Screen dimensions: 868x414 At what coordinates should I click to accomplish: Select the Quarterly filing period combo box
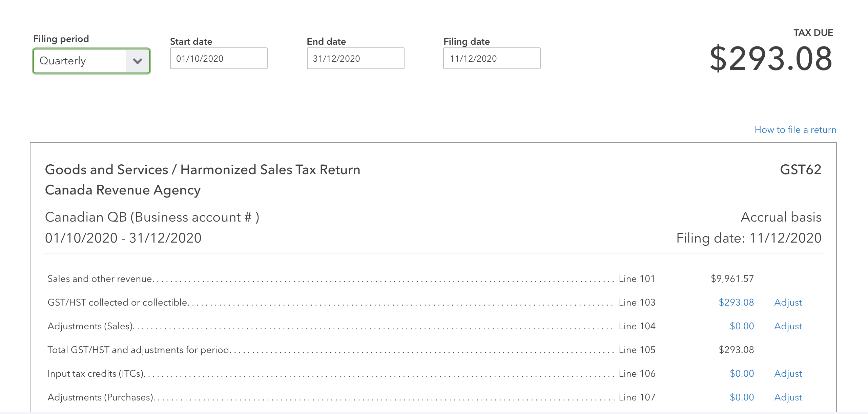pyautogui.click(x=91, y=61)
